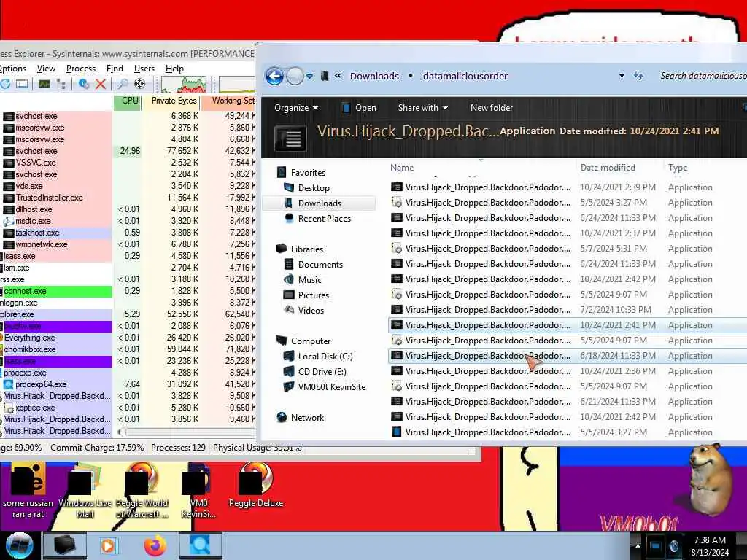Click the Peggle Deluxe desktop icon
The height and width of the screenshot is (560, 747).
pyautogui.click(x=256, y=485)
